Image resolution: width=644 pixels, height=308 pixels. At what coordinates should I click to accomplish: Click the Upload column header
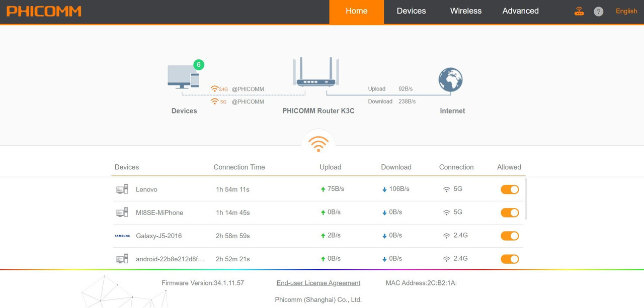point(331,167)
